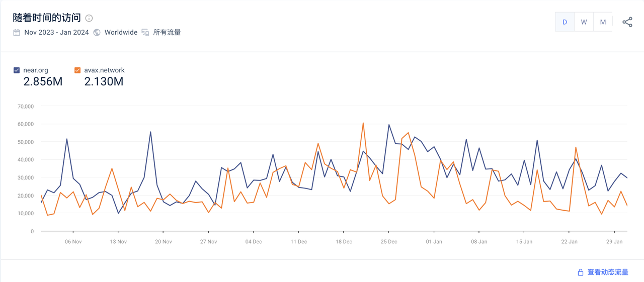
Task: Switch to daily view with D
Action: click(565, 22)
